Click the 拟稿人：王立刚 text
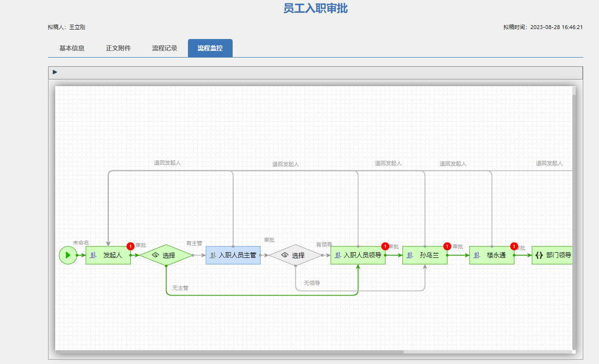This screenshot has width=599, height=364. (x=67, y=27)
